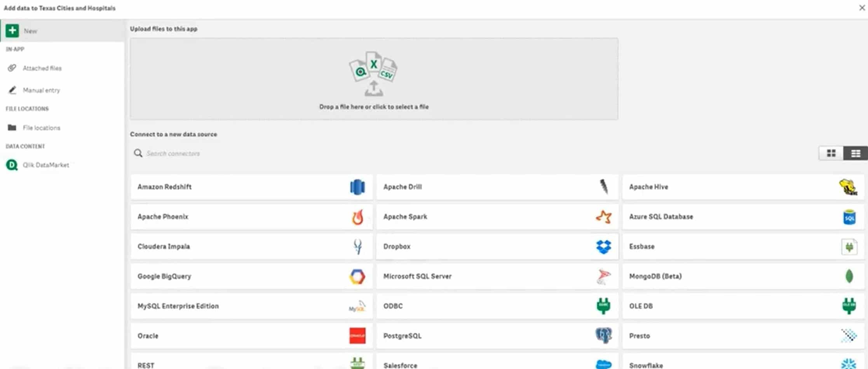
Task: Select the Apache Hive bee icon
Action: (x=848, y=187)
